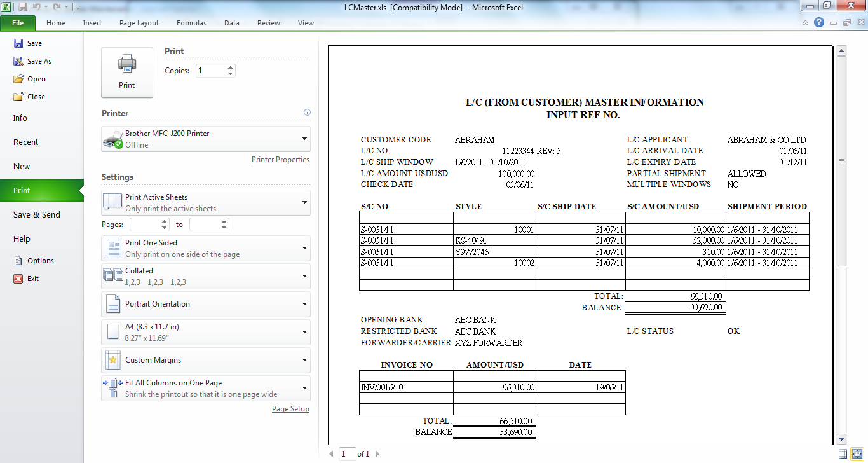Open the Collated dropdown
This screenshot has height=463, width=868.
point(206,276)
